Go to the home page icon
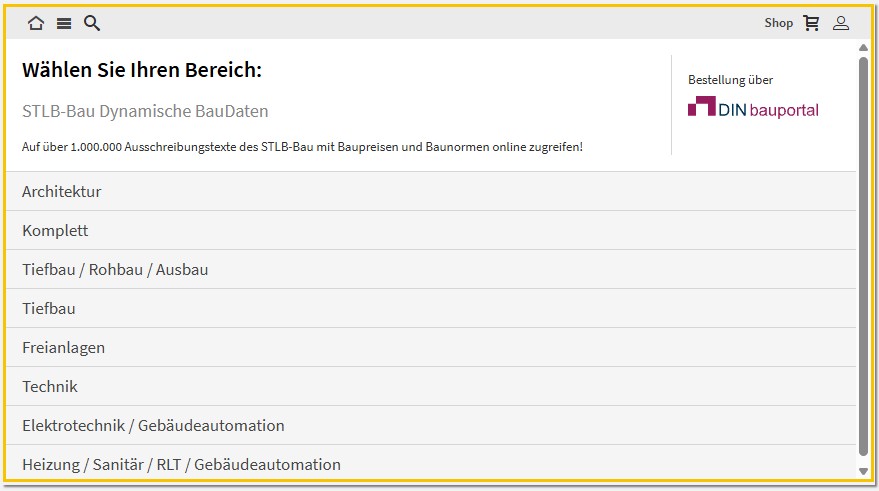879x491 pixels. [36, 23]
